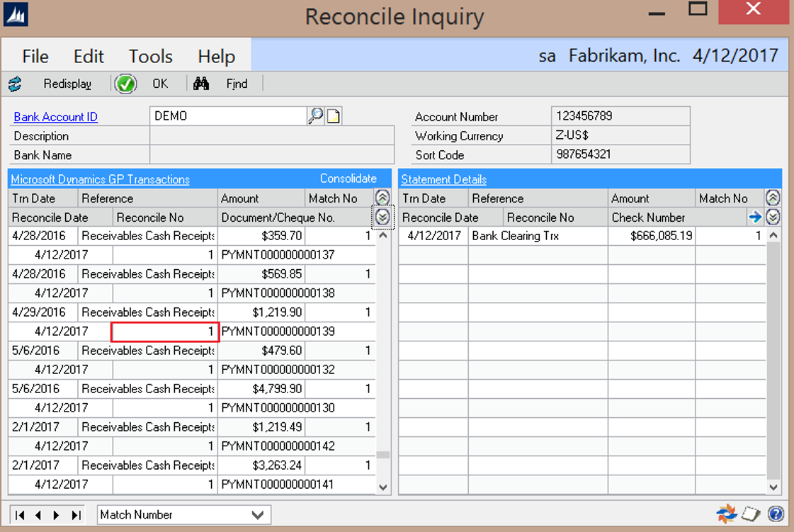Click the Bank Account ID link
The image size is (794, 532).
(x=55, y=117)
